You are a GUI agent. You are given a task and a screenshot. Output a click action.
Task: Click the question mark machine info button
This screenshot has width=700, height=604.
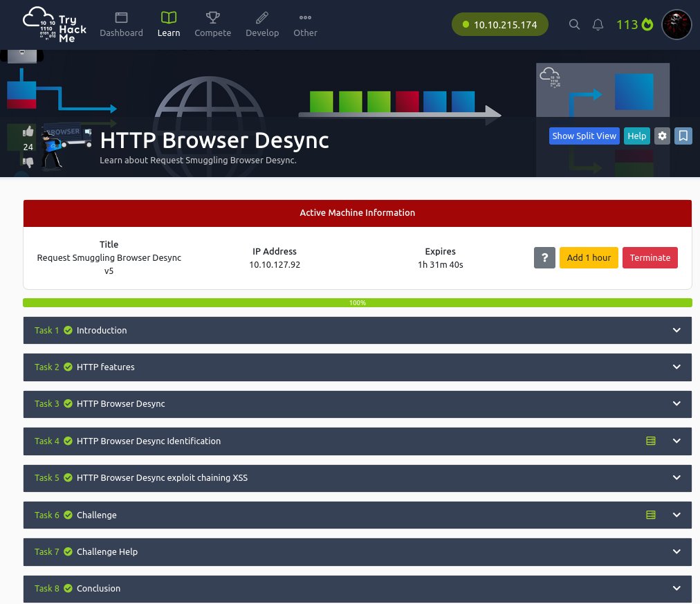544,257
